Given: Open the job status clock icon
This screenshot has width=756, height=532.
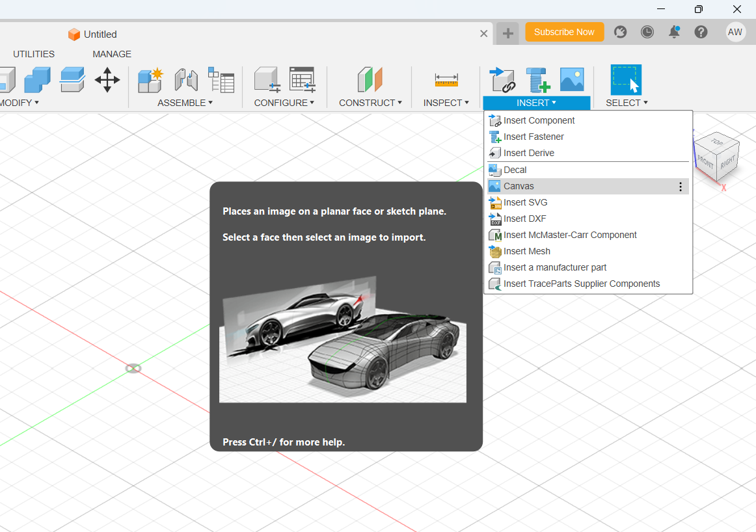Looking at the screenshot, I should [647, 33].
